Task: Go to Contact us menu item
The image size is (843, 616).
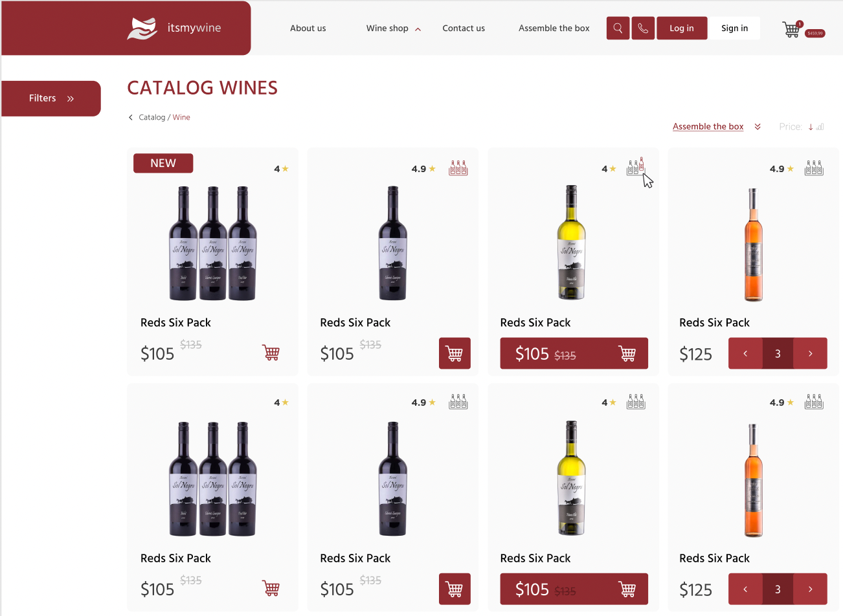Action: pos(464,28)
